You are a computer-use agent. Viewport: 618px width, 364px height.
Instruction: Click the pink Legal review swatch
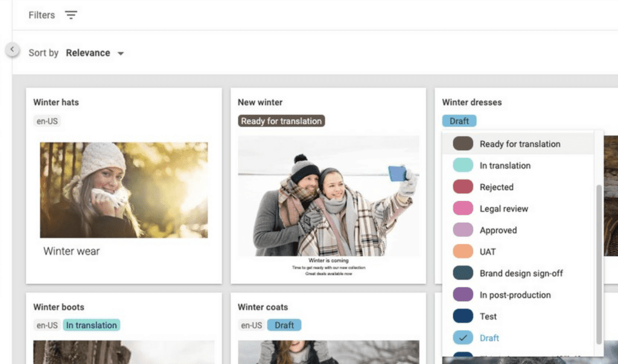point(463,209)
